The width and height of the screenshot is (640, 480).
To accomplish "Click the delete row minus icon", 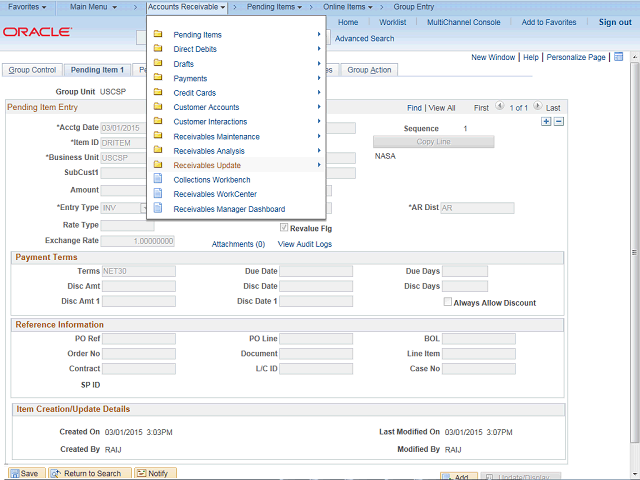I will 559,121.
